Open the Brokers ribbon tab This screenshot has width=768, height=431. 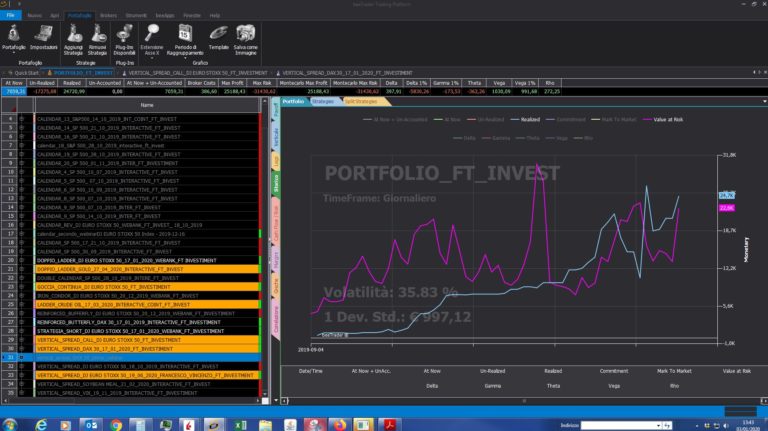click(x=108, y=15)
